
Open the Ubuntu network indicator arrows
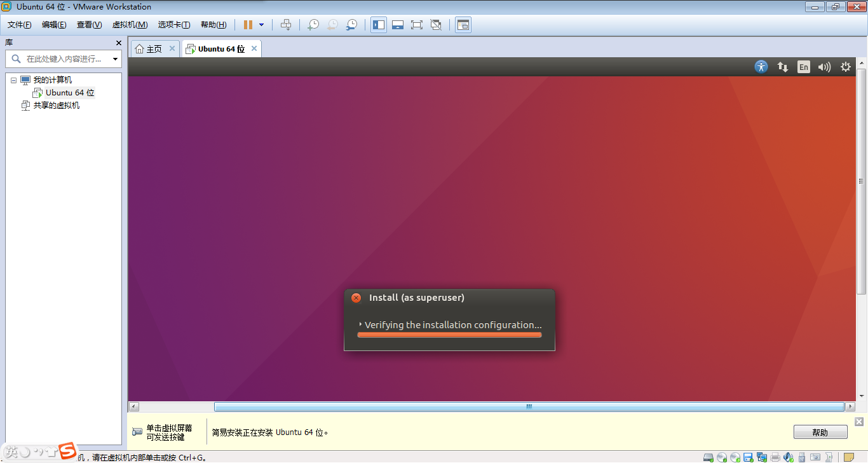click(x=783, y=67)
